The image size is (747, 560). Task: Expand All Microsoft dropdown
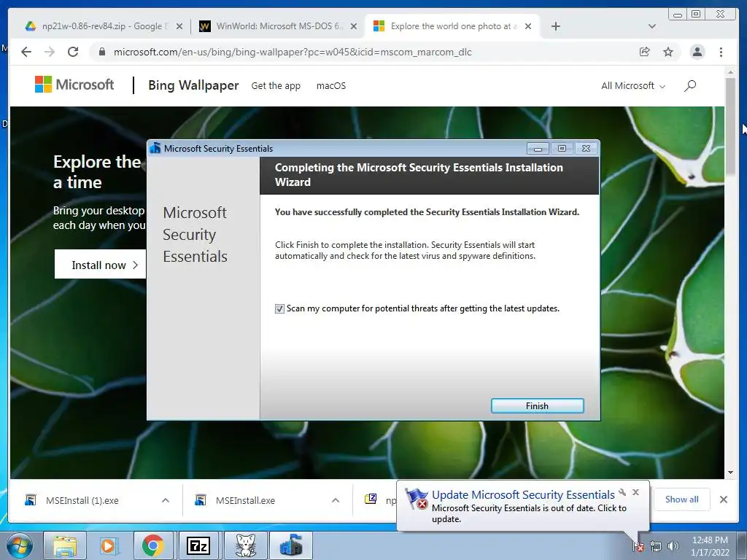click(x=633, y=86)
